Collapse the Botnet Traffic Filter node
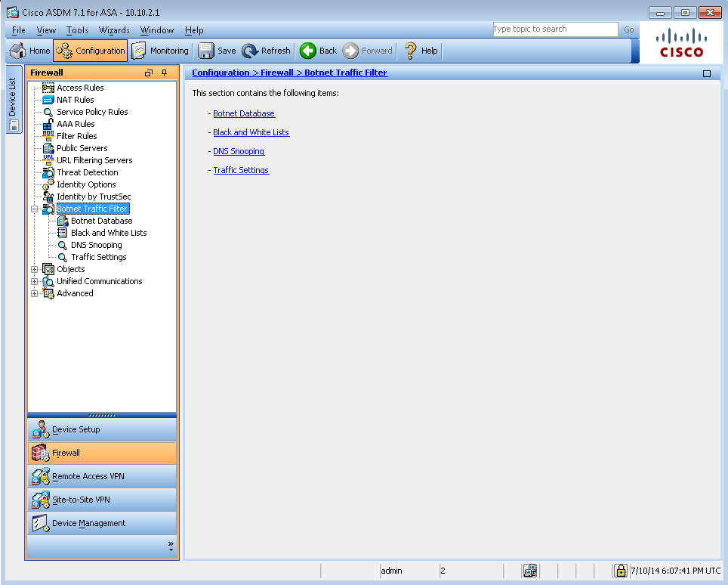Image resolution: width=728 pixels, height=585 pixels. 34,209
